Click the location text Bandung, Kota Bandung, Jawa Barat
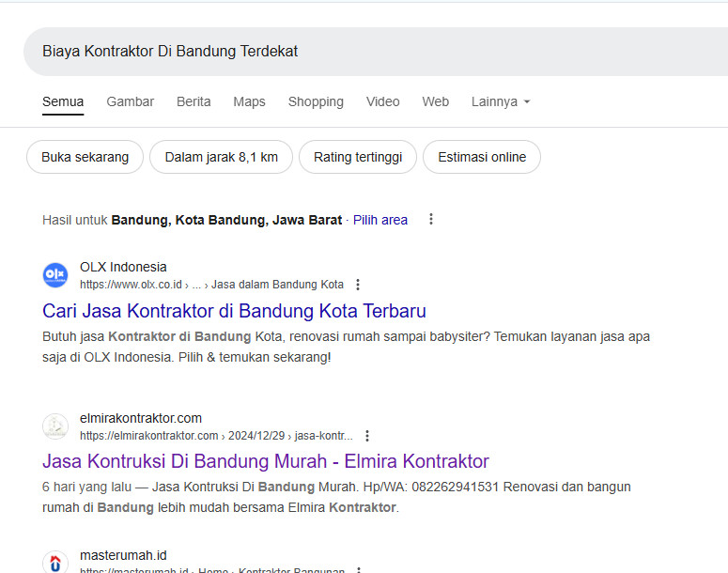Image resolution: width=728 pixels, height=573 pixels. [226, 220]
